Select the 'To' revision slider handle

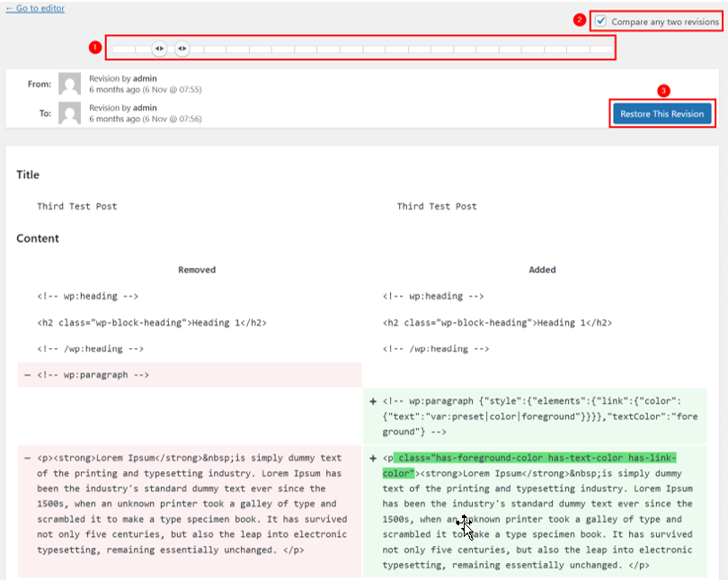[x=182, y=49]
